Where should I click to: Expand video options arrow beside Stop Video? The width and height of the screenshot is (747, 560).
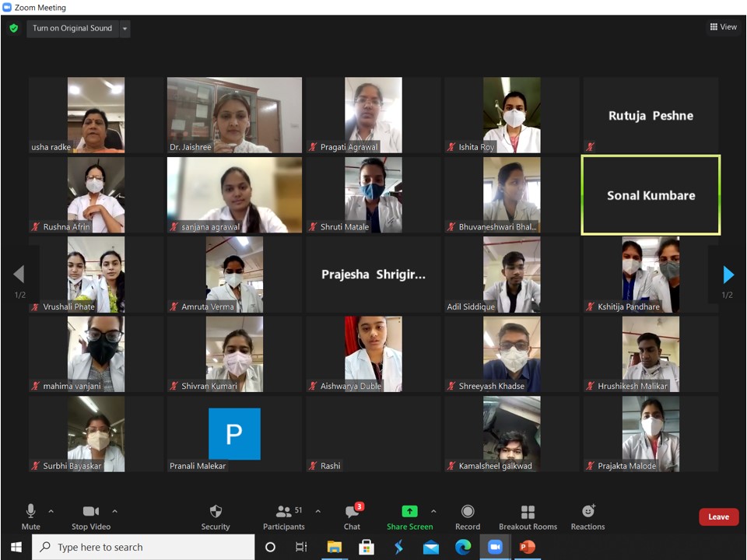point(115,511)
